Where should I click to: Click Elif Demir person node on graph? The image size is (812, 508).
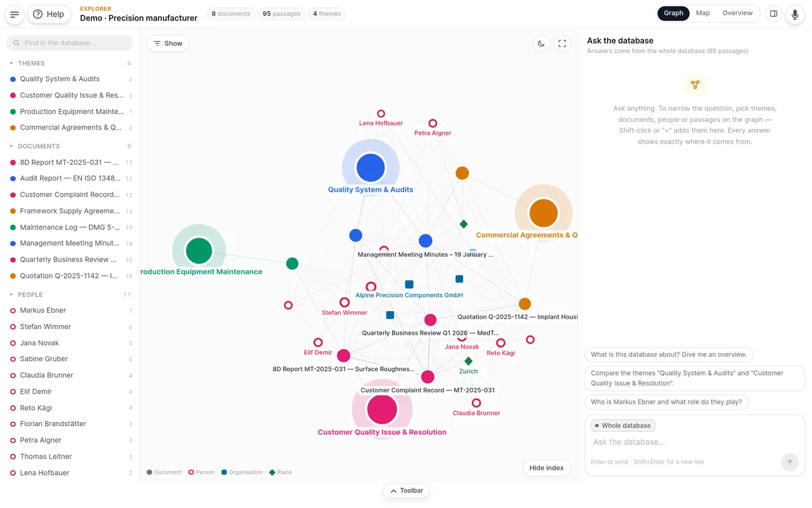point(318,343)
